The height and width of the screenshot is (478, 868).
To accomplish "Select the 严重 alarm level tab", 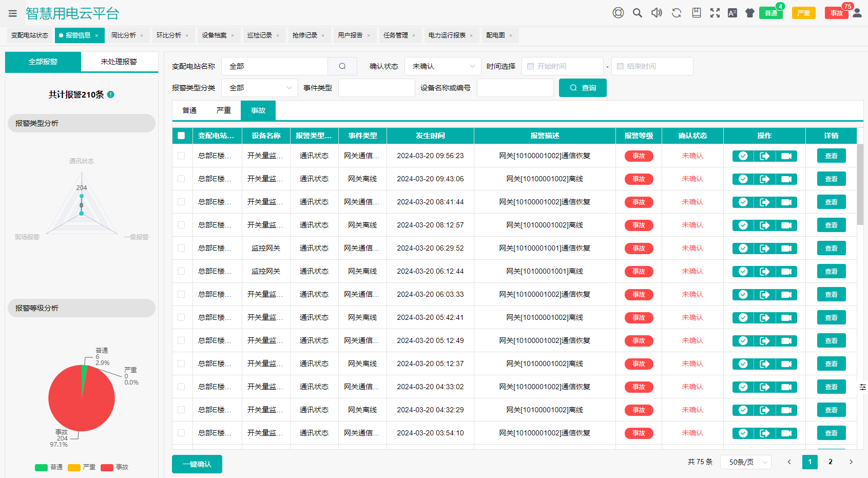I will tap(224, 110).
